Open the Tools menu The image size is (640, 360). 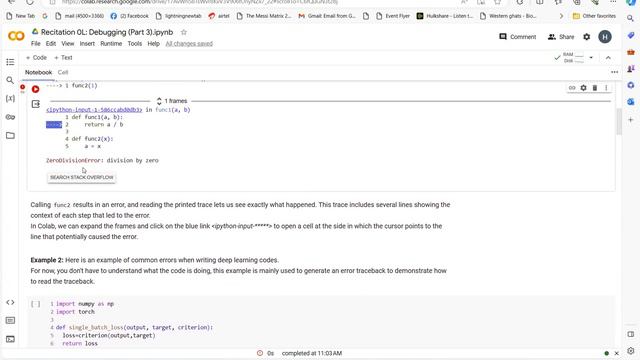click(134, 43)
